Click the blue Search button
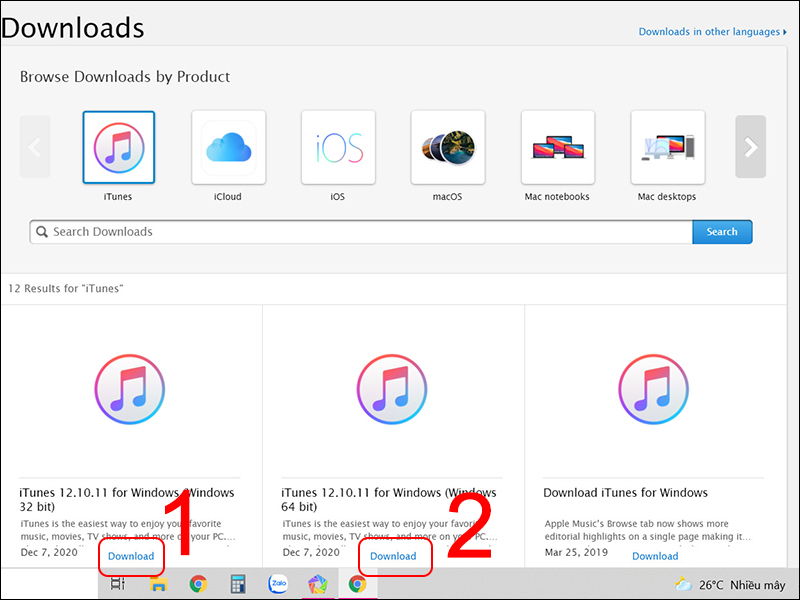This screenshot has height=600, width=800. [x=722, y=232]
